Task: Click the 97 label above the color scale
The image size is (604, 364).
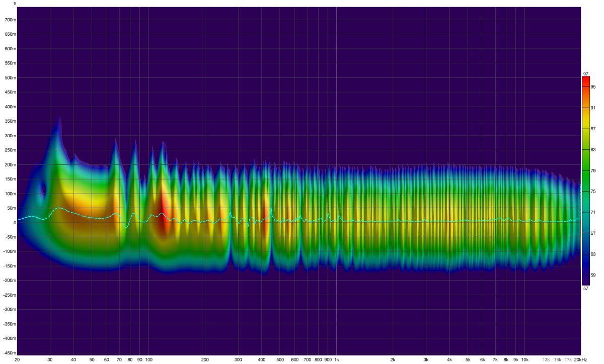Action: [585, 74]
